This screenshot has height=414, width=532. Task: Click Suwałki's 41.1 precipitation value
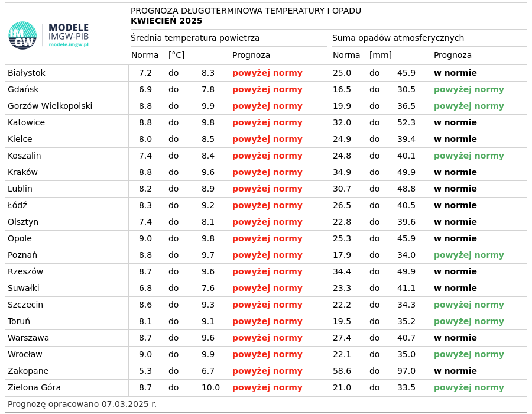[x=407, y=288]
